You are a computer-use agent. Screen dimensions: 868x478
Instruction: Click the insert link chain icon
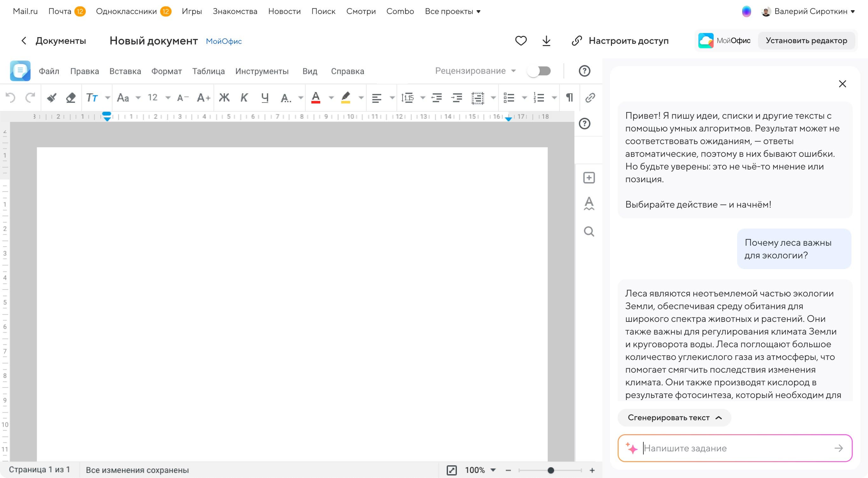pyautogui.click(x=590, y=98)
